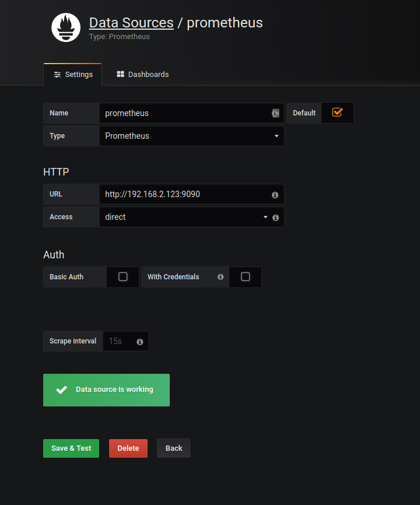The width and height of the screenshot is (420, 505).
Task: Open the Data Sources breadcrumb link
Action: pos(131,23)
